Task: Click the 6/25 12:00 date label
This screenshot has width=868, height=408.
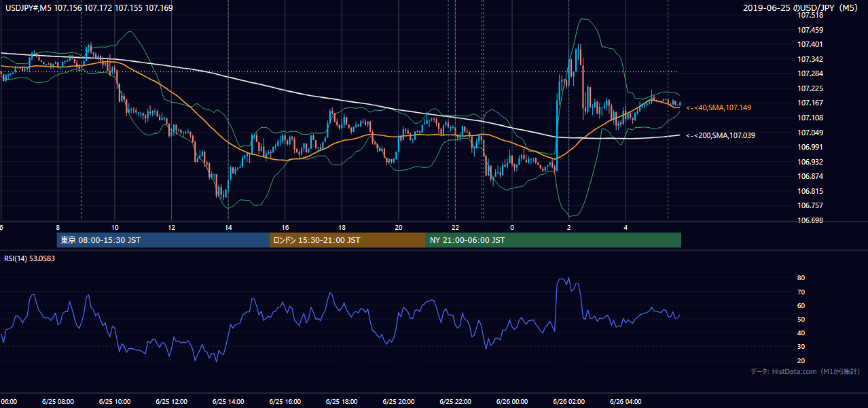Action: pos(171,401)
